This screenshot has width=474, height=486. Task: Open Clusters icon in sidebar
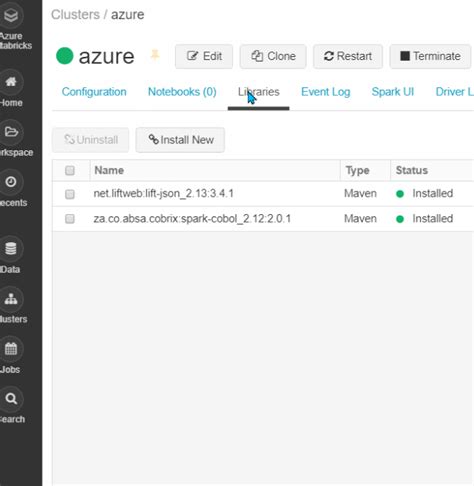(11, 299)
